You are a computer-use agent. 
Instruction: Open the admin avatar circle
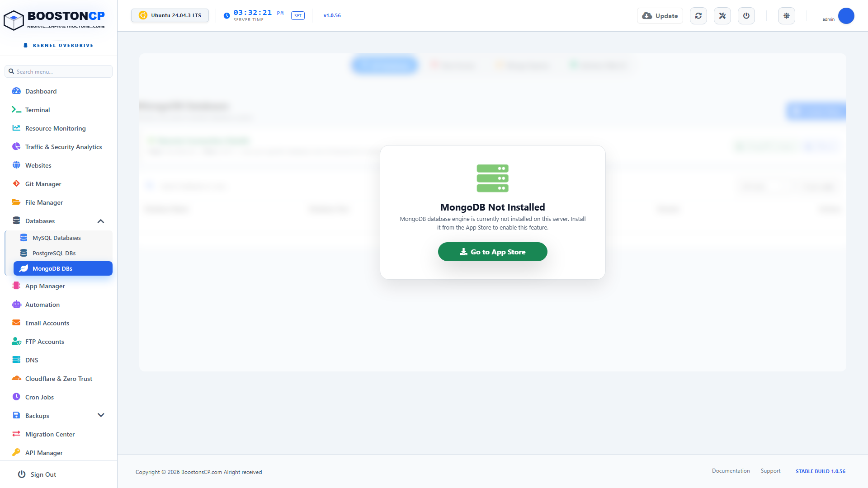click(846, 16)
